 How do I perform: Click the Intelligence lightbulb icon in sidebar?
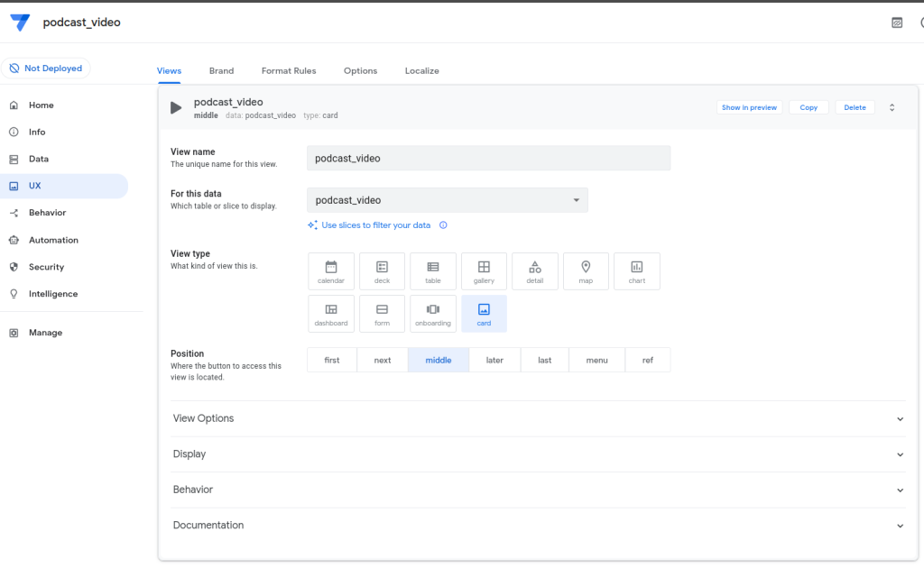coord(14,294)
